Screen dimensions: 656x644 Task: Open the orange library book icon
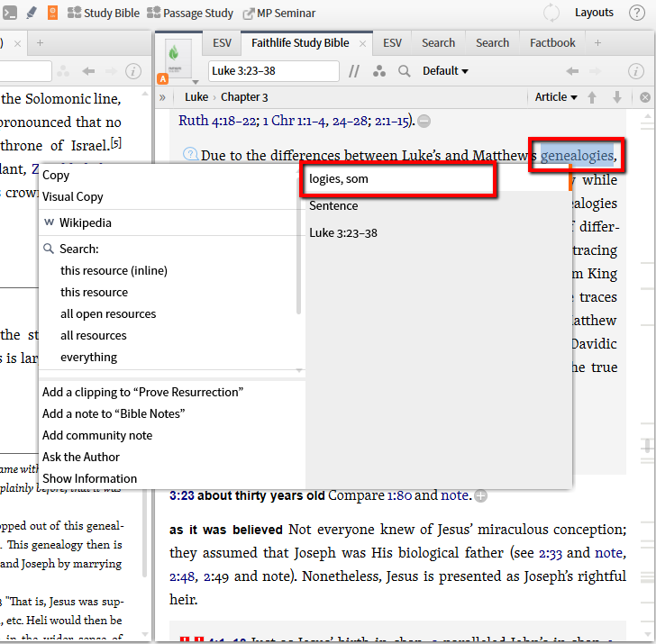pyautogui.click(x=52, y=13)
